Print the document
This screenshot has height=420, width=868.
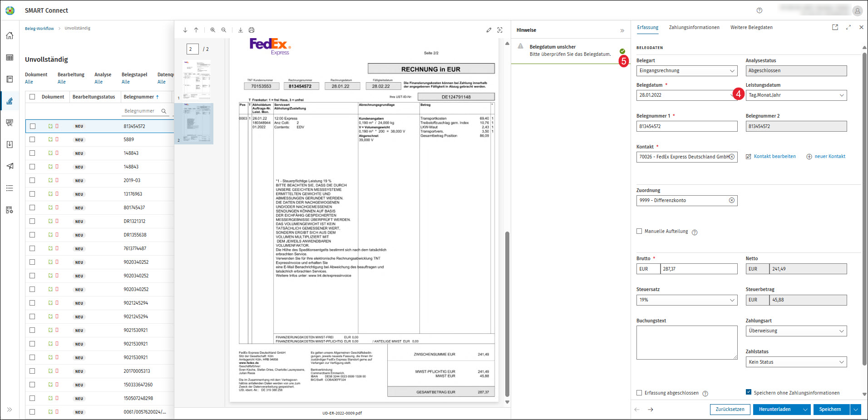coord(252,30)
